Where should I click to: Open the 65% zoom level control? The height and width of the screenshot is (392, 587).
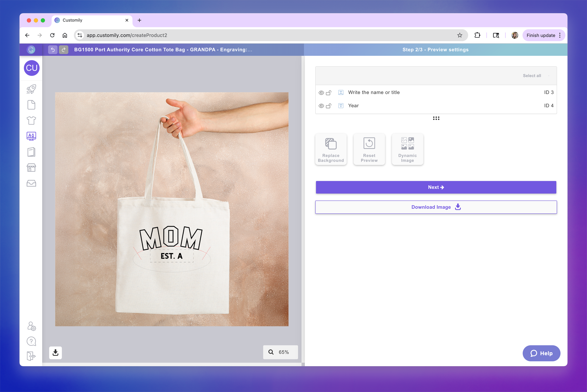click(280, 352)
